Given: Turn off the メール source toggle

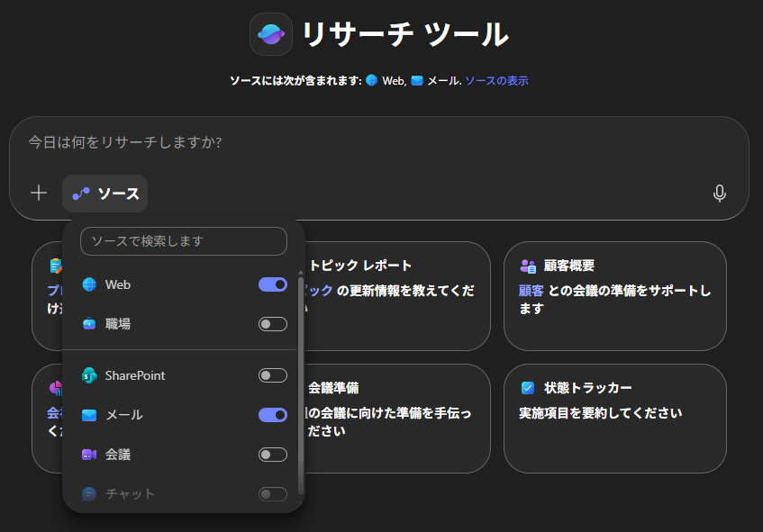Looking at the screenshot, I should click(x=272, y=415).
